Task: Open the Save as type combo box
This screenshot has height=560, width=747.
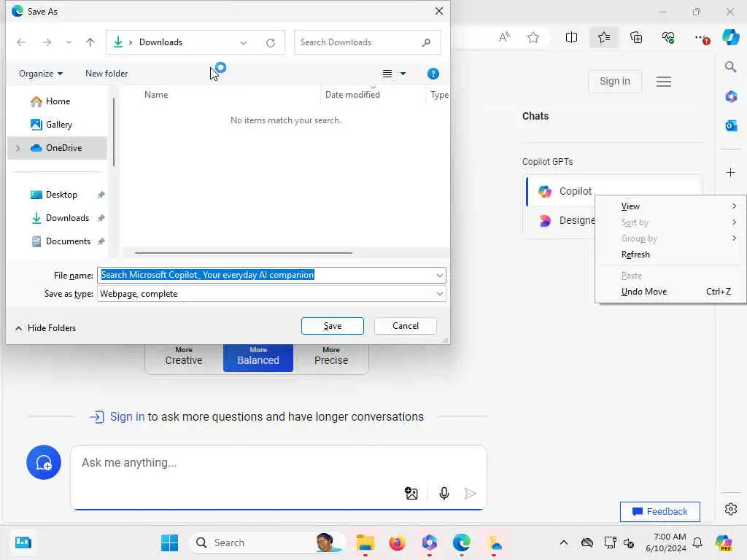Action: (271, 294)
